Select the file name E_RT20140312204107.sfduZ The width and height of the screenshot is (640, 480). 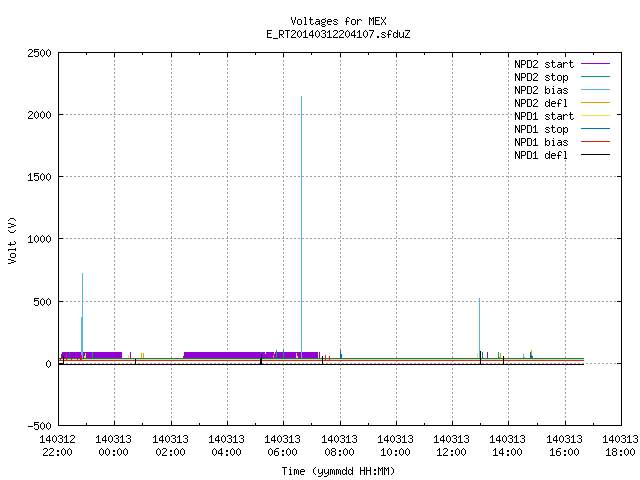click(x=338, y=34)
